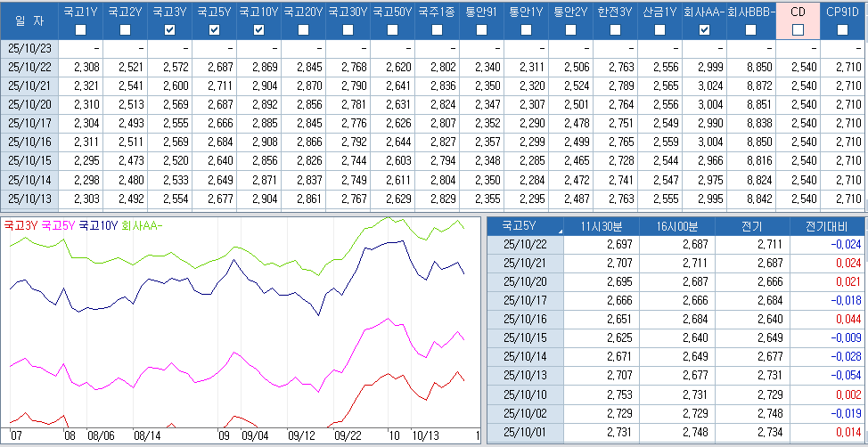Tick the 국고30Y checkbox

[348, 30]
